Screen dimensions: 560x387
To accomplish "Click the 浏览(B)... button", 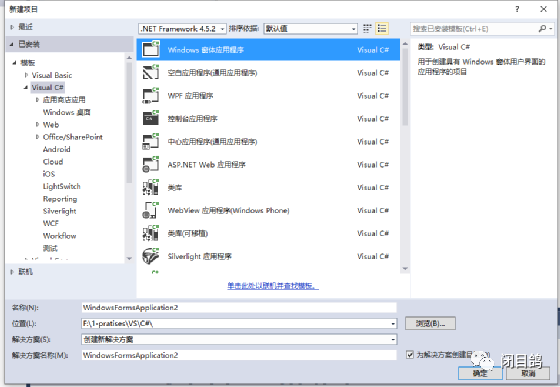I will [x=430, y=323].
